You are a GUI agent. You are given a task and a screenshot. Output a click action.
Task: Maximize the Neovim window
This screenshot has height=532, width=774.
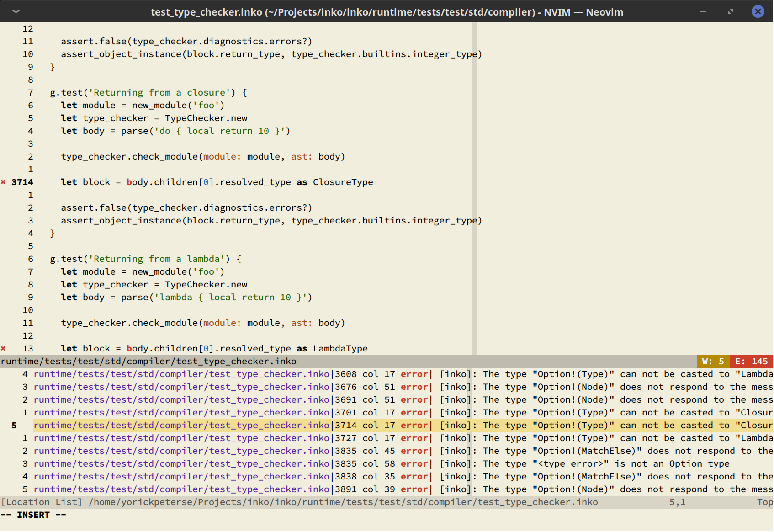[731, 11]
